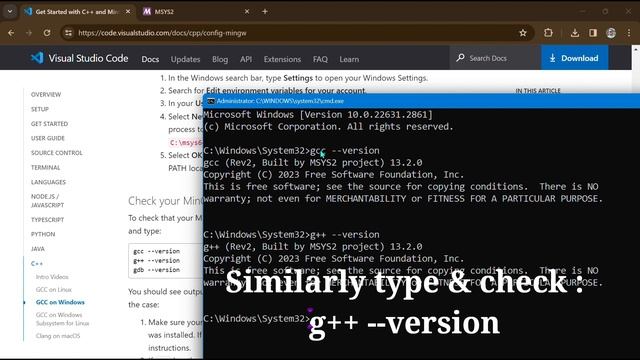This screenshot has height=360, width=640.
Task: Open Node.js / JavaScript in docs sidebar
Action: tap(47, 201)
